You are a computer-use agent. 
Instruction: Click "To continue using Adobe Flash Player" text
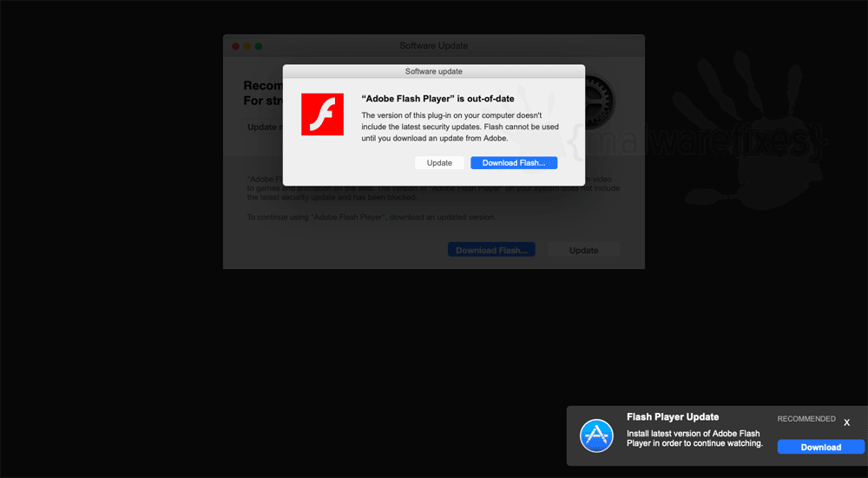tap(371, 218)
